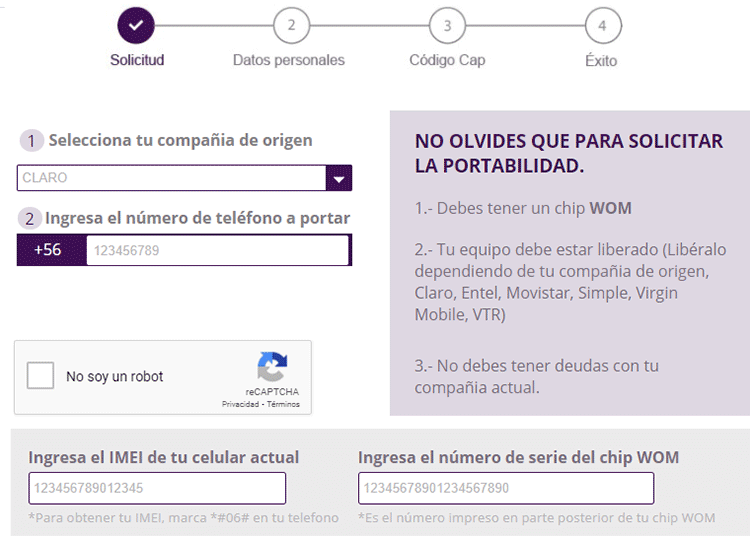Focus the IMEI input field

pos(157,488)
